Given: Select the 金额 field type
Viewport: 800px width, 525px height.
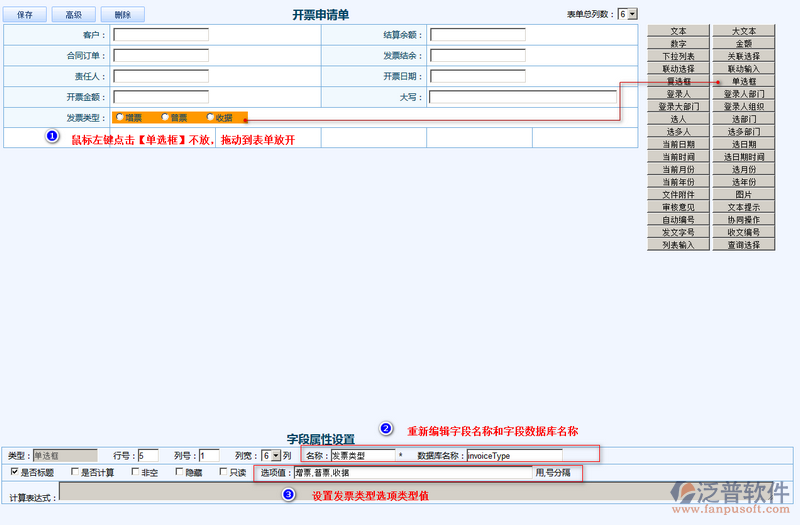Looking at the screenshot, I should click(x=743, y=44).
